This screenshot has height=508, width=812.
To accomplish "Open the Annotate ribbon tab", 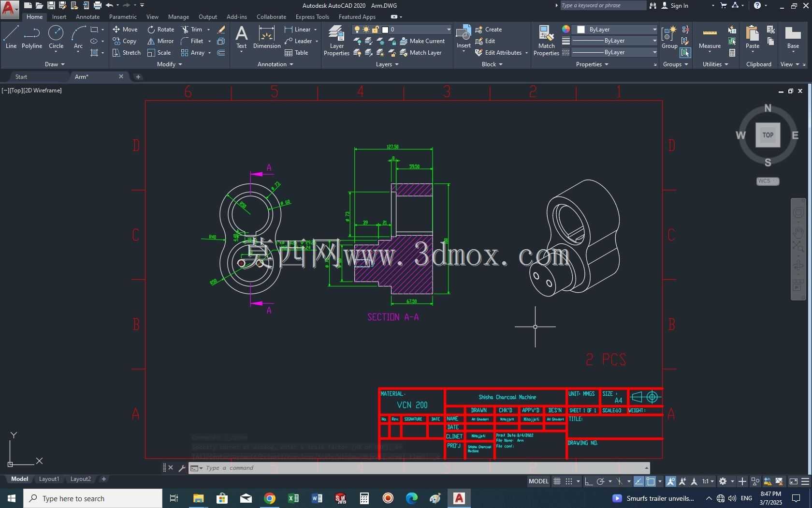I will [87, 17].
